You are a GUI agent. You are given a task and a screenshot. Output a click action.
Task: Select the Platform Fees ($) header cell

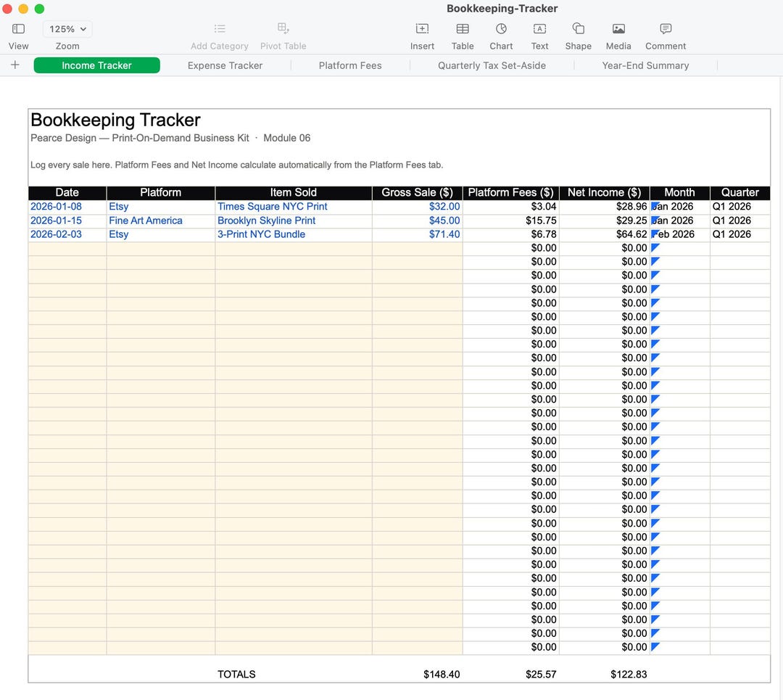point(511,193)
